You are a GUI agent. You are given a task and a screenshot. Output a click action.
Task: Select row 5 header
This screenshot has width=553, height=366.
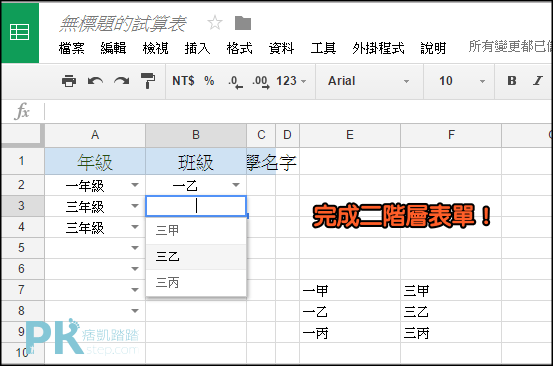[x=22, y=248]
